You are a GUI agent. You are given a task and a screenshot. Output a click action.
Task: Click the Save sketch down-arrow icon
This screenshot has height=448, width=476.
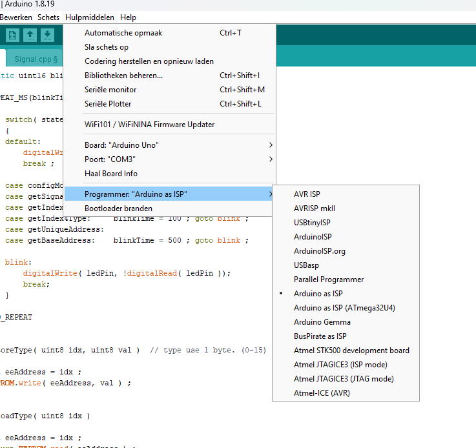tap(47, 35)
